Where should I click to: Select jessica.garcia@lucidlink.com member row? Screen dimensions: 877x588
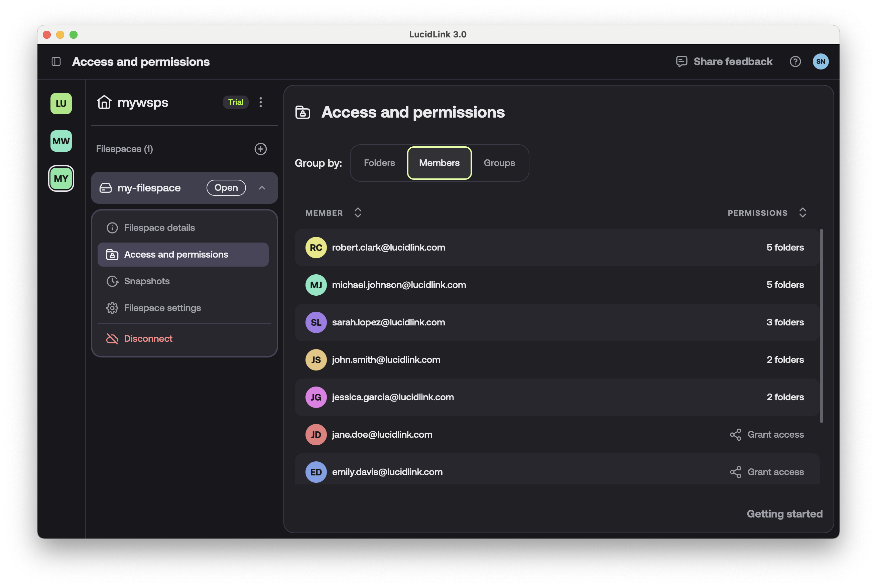557,397
